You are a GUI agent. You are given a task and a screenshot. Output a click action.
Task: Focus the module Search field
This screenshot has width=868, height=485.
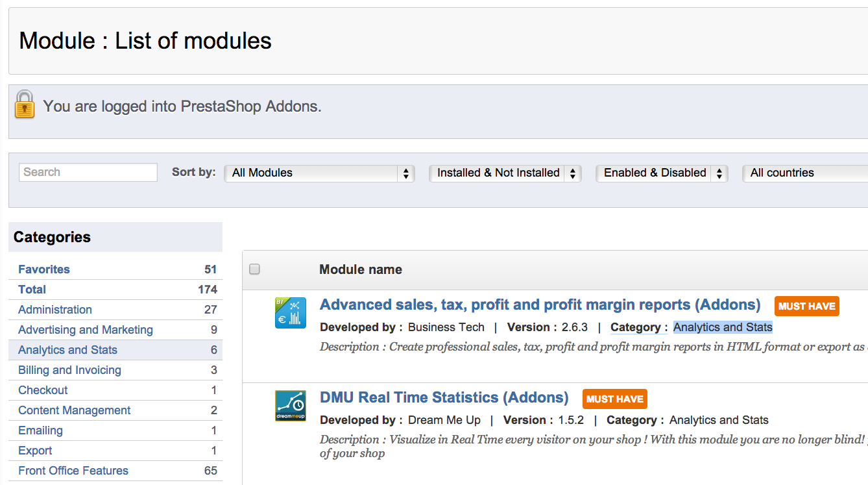pyautogui.click(x=88, y=172)
